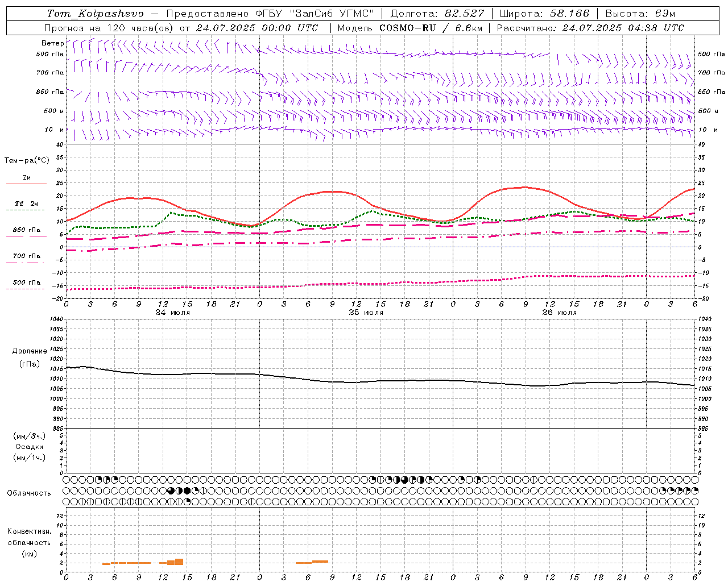Click the Давление pressure panel label

coord(30,351)
